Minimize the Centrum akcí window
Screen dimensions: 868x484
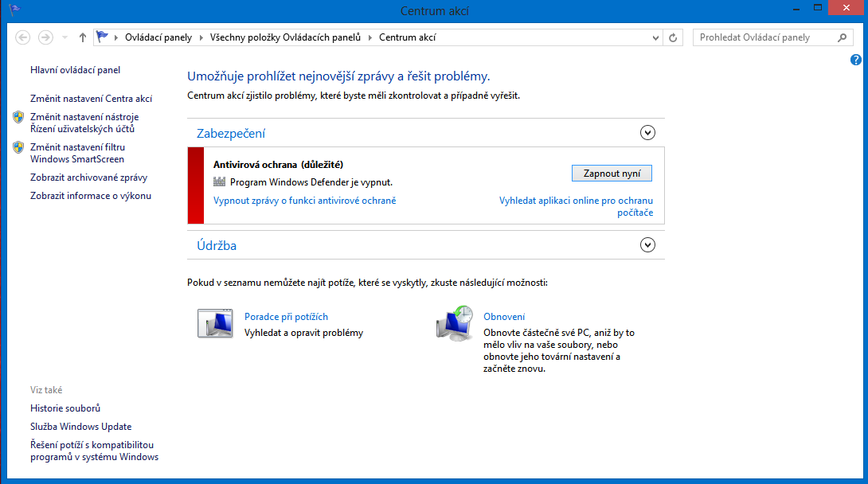(x=796, y=8)
